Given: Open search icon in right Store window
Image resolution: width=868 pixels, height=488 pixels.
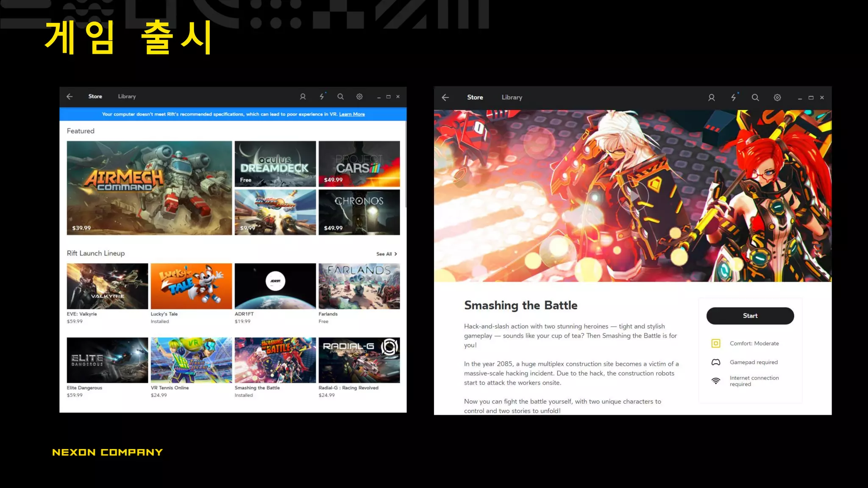Looking at the screenshot, I should tap(755, 97).
